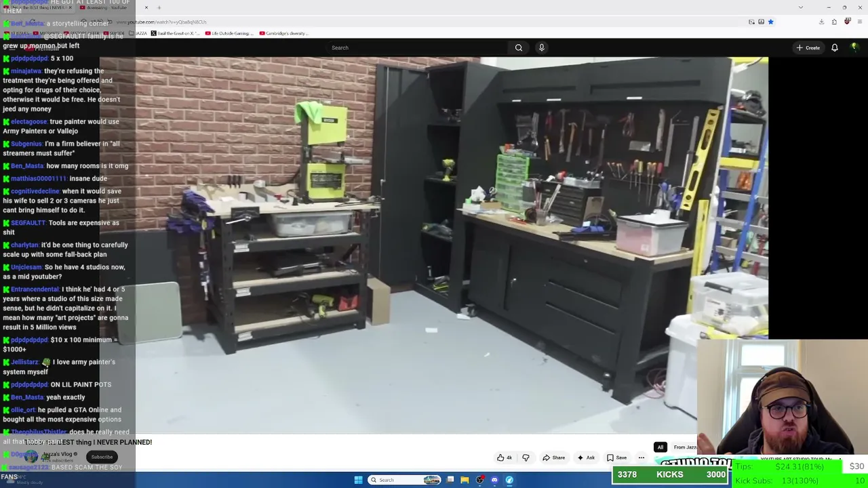Click the Windows Start button
The width and height of the screenshot is (868, 488).
point(358,480)
